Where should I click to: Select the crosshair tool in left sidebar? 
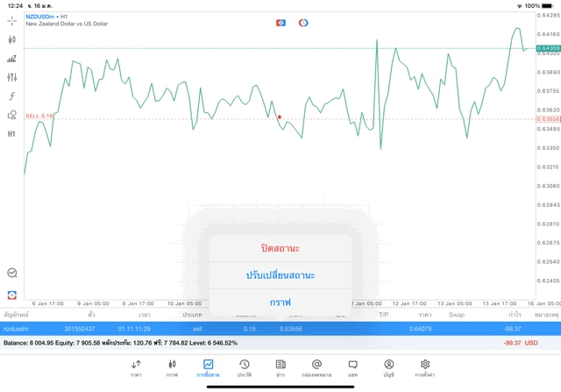(x=11, y=21)
